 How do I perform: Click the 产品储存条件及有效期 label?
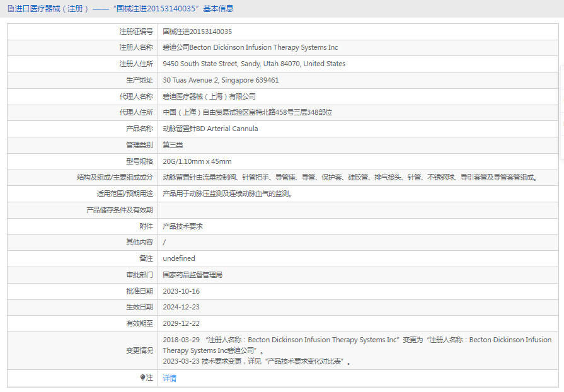120,210
